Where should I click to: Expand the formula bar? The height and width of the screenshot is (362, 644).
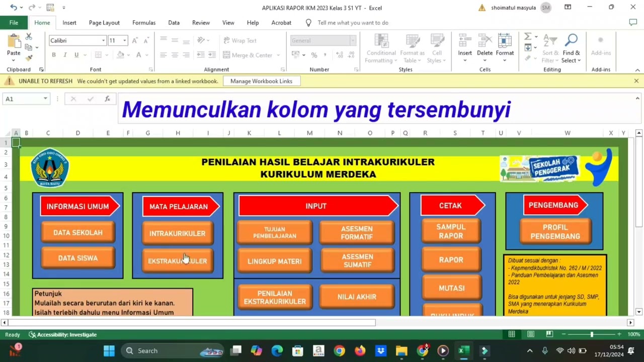(x=637, y=99)
